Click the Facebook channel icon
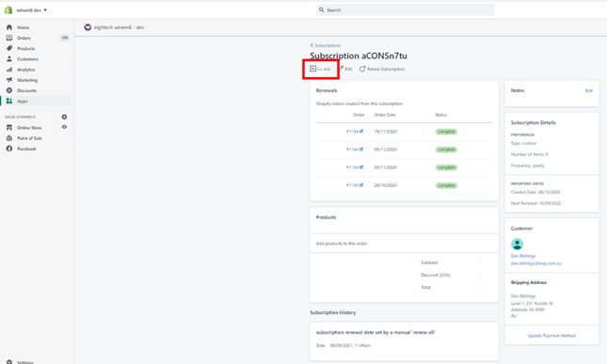This screenshot has height=364, width=607. (9, 149)
